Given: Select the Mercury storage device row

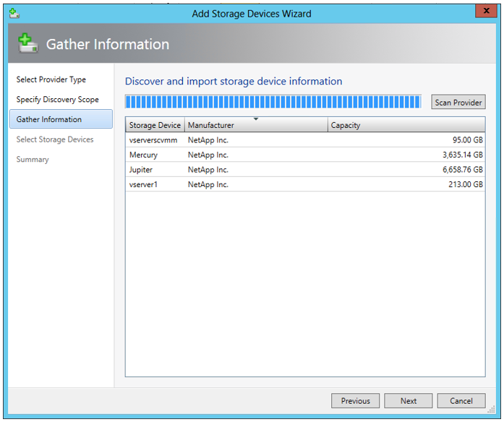Looking at the screenshot, I should (143, 155).
